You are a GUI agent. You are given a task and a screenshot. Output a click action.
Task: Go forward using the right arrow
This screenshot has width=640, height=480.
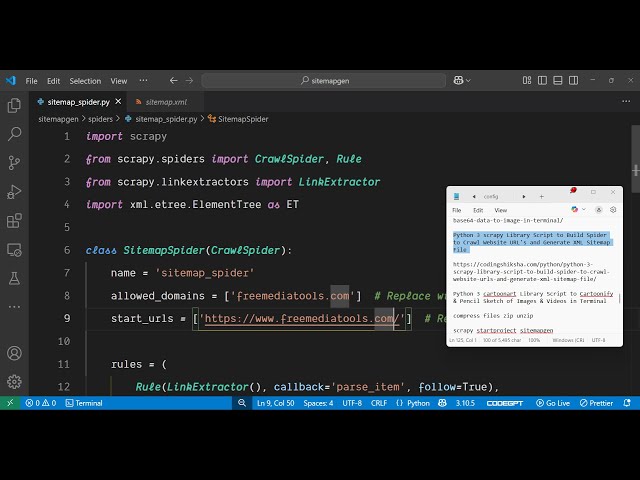tap(189, 80)
